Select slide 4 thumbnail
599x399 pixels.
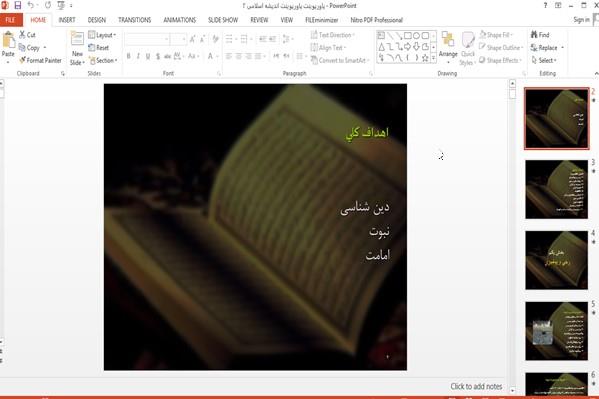[x=556, y=260]
